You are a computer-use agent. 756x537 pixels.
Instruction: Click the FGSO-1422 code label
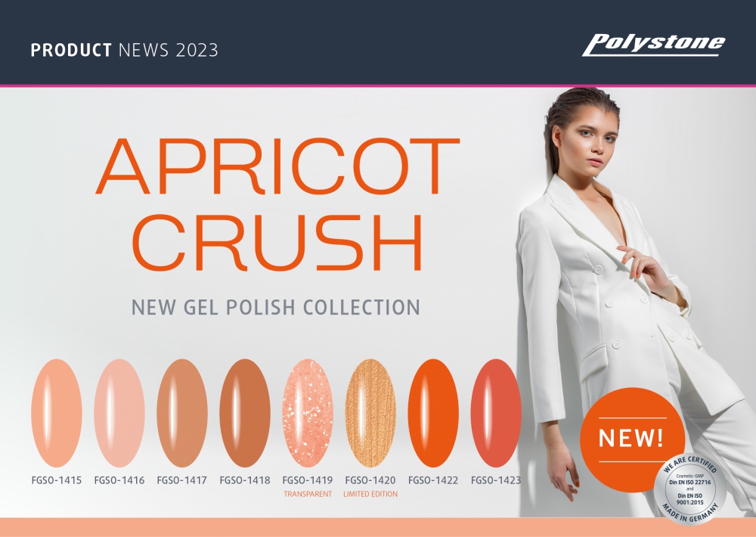[x=433, y=480]
